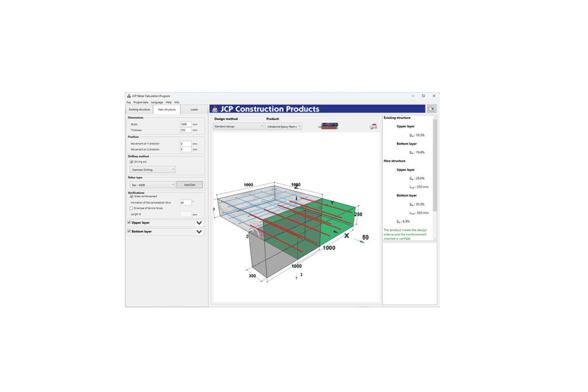588x392 pixels.
Task: Click the 'Verifications' group label
Action: (x=136, y=193)
